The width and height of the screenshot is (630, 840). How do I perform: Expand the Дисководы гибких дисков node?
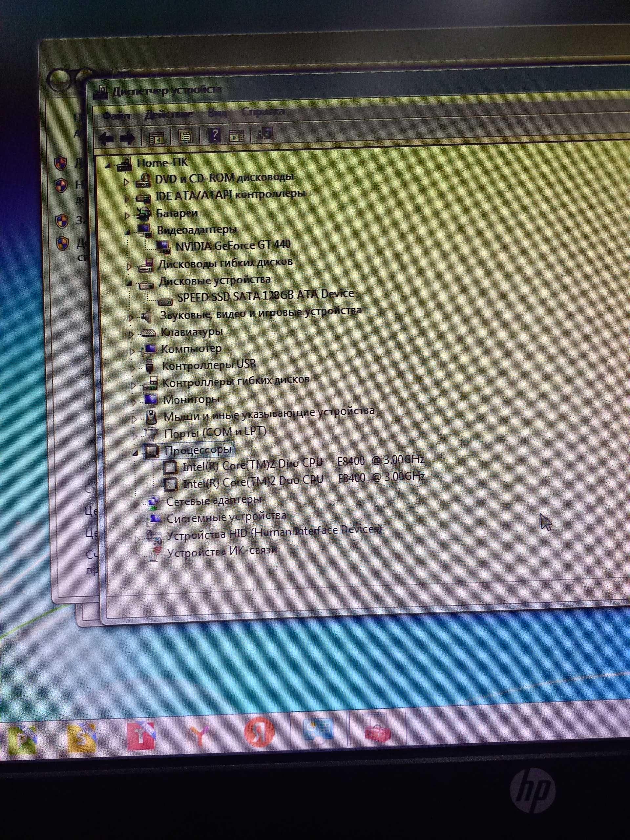tap(129, 266)
